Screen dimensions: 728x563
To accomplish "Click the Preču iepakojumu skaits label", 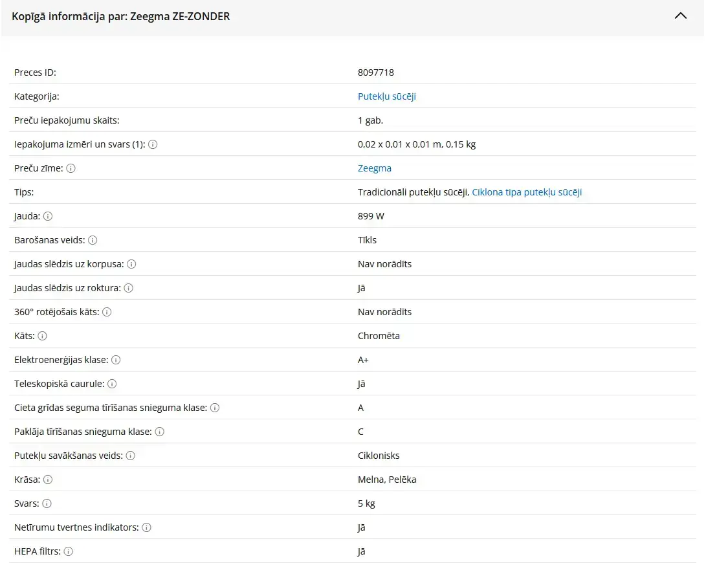I will [x=67, y=120].
